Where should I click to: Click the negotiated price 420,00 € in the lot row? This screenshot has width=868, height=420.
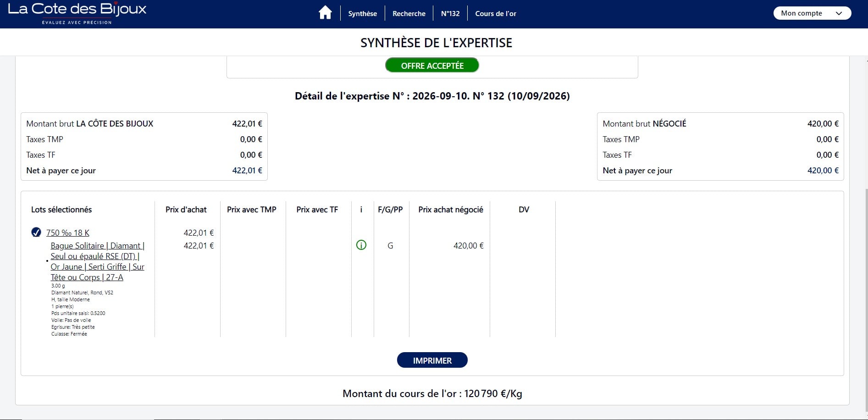click(469, 246)
